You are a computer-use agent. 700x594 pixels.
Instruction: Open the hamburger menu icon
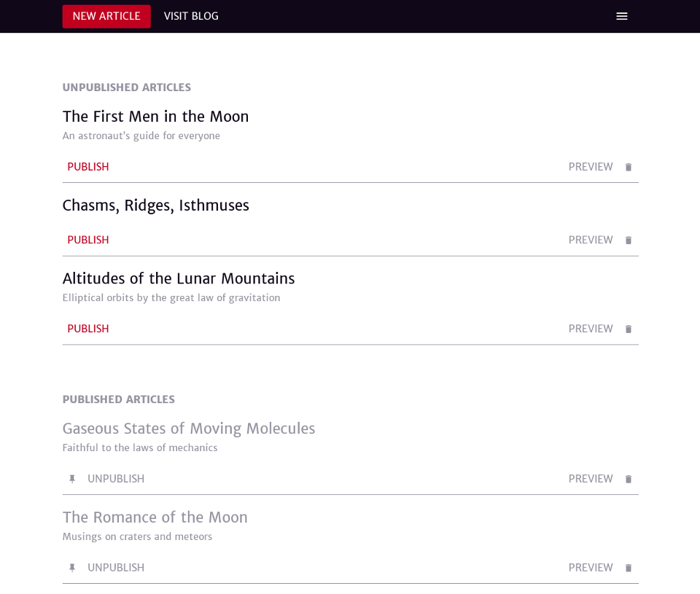621,16
